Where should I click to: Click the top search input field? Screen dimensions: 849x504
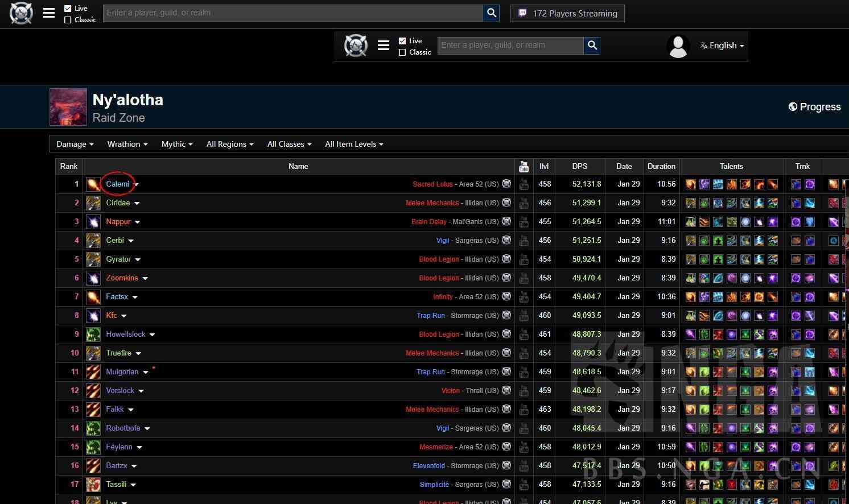[292, 13]
